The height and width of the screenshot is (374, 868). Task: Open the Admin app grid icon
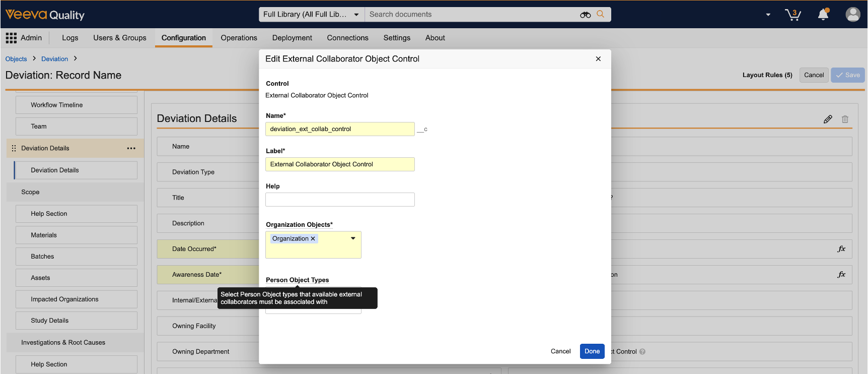click(x=11, y=38)
